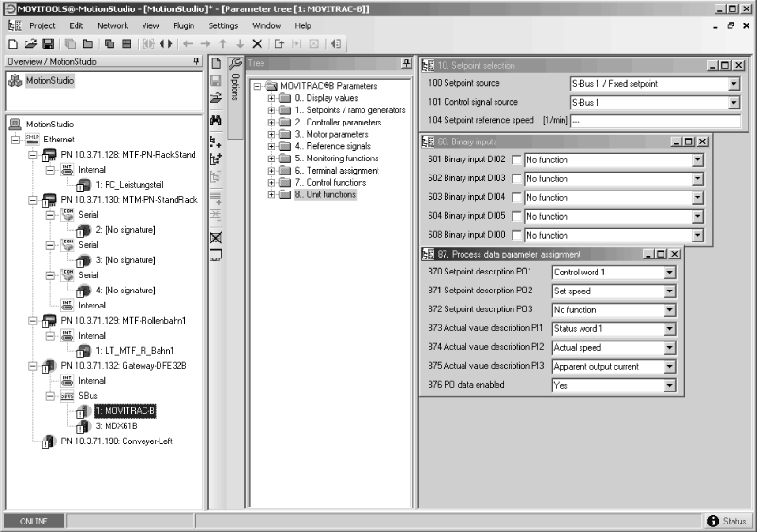This screenshot has height=532, width=757.
Task: Select the 5.. Monitoring functions folder
Action: pos(337,158)
